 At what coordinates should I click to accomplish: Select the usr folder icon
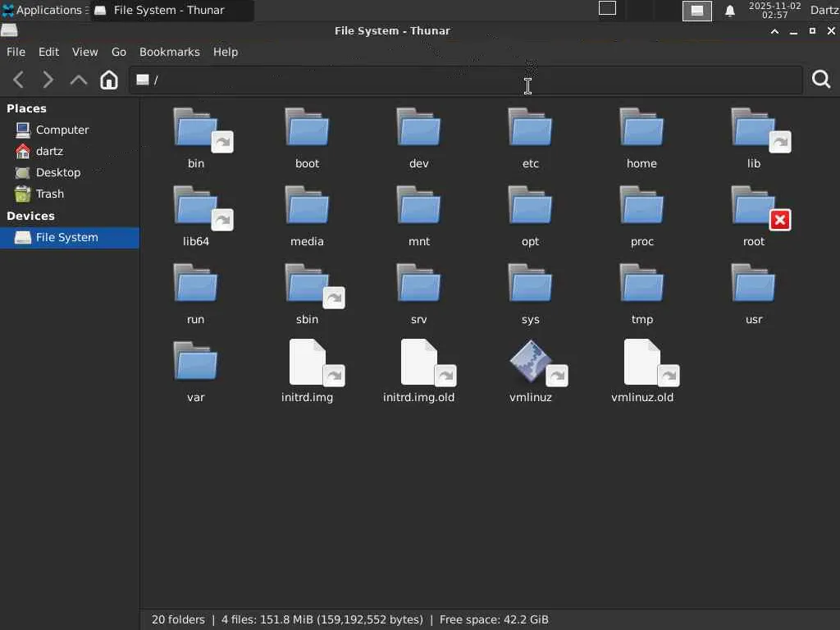[754, 283]
